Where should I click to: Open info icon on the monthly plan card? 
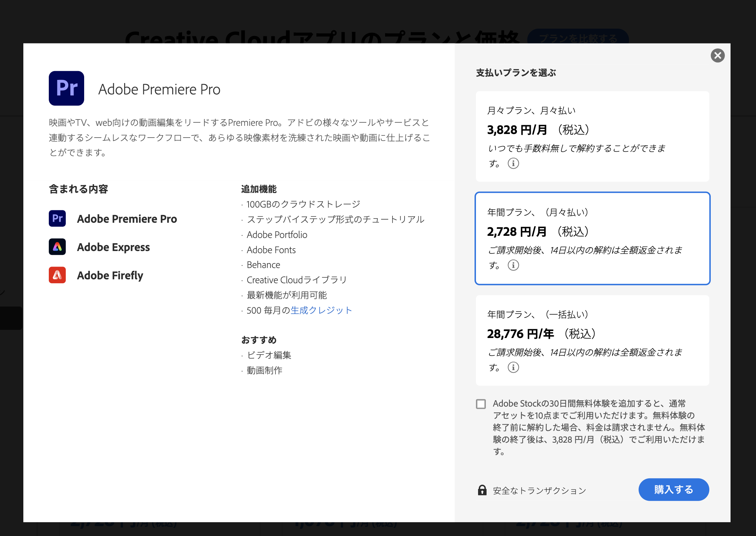[x=513, y=163]
